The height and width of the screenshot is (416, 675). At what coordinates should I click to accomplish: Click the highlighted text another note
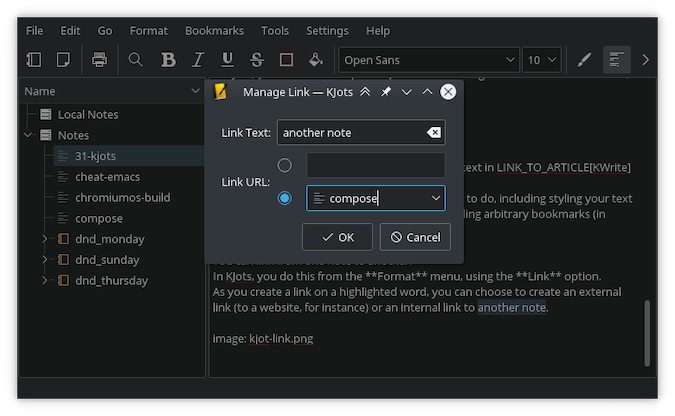click(x=511, y=307)
